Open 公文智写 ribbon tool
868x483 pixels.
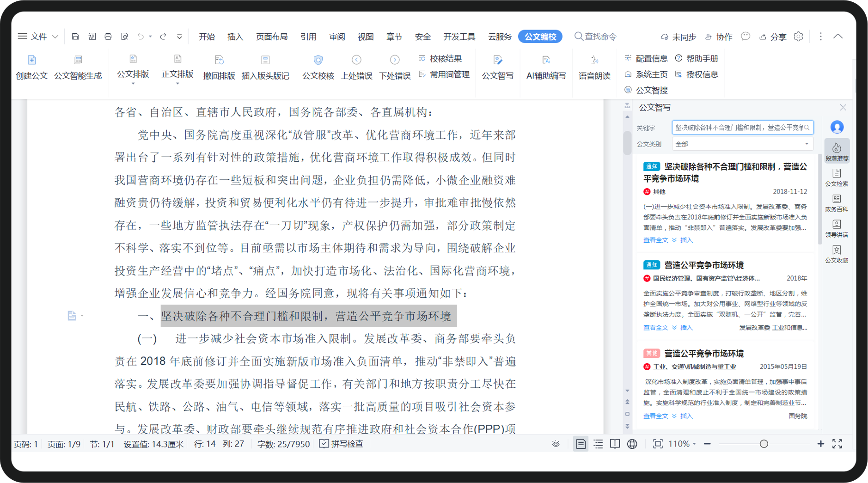pyautogui.click(x=498, y=67)
